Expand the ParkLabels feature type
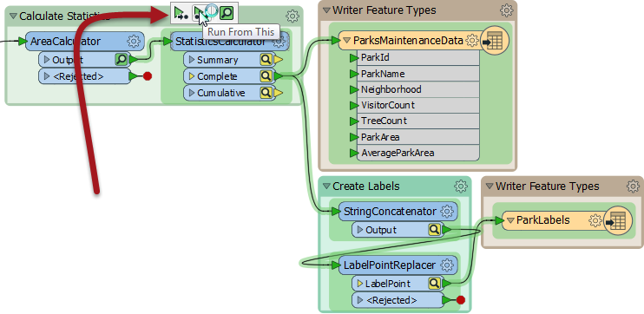 (510, 220)
